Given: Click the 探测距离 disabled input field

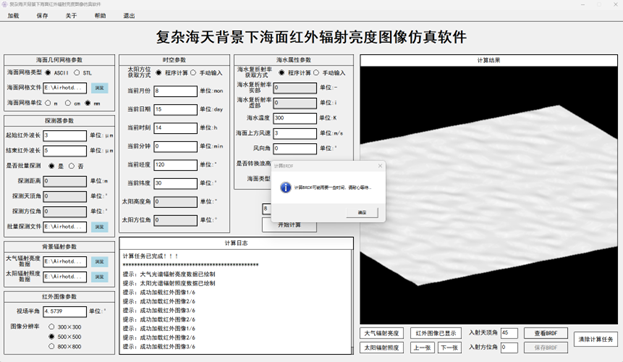Looking at the screenshot, I should tap(65, 181).
